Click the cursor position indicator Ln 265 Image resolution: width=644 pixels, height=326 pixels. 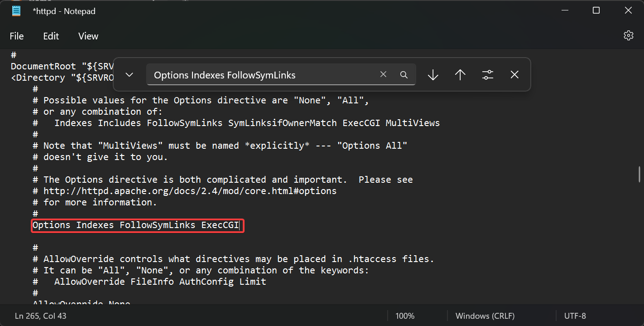tap(41, 316)
